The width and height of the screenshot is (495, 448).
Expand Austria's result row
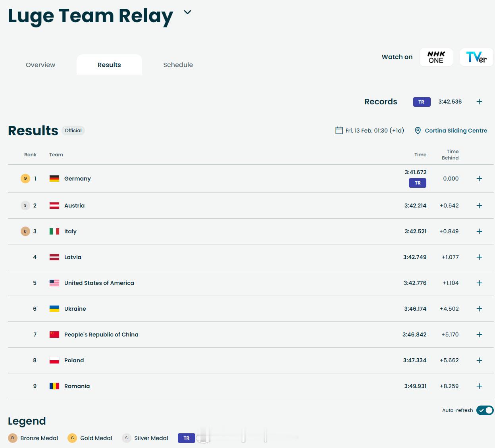pos(479,206)
